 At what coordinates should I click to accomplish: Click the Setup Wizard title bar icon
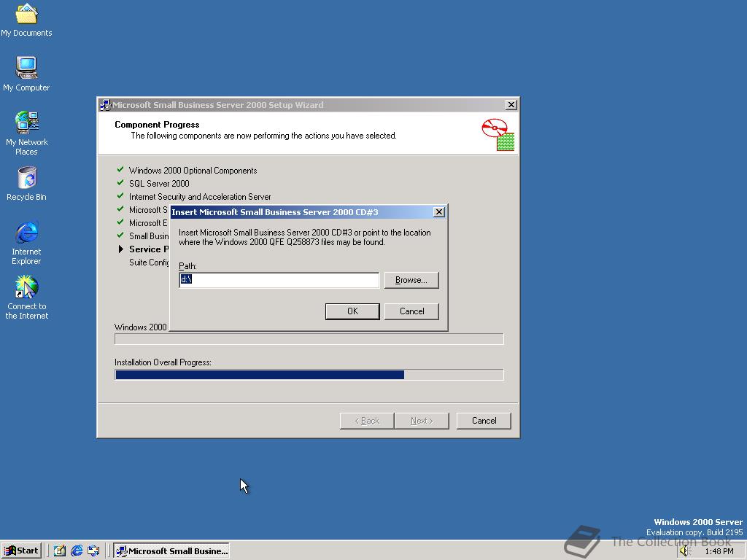pos(105,105)
